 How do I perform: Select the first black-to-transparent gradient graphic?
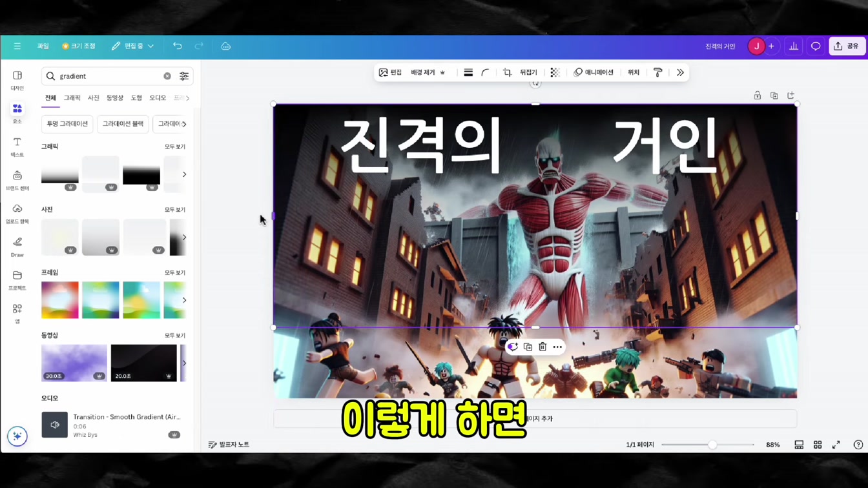pyautogui.click(x=60, y=174)
